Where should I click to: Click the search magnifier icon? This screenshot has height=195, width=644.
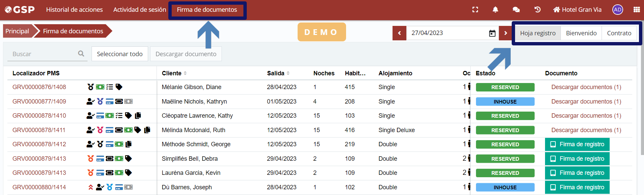click(81, 54)
